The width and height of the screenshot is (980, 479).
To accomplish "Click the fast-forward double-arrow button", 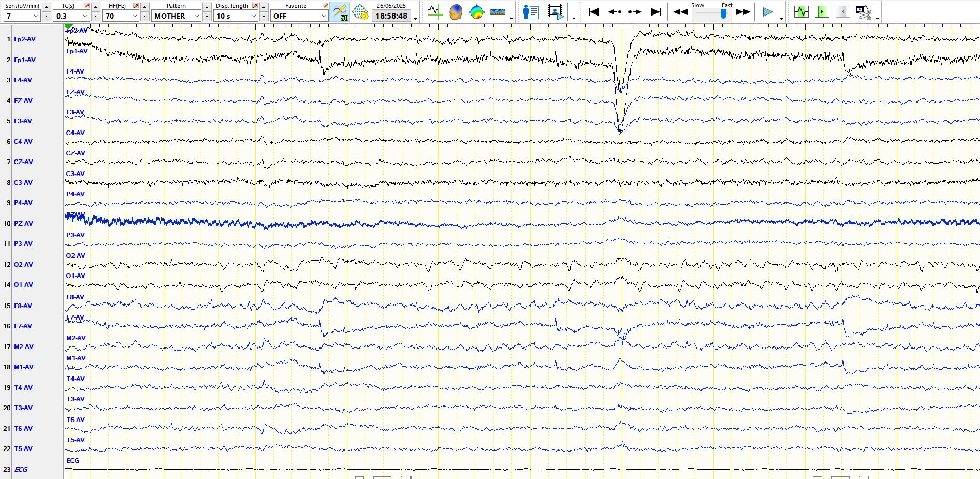I will point(743,12).
